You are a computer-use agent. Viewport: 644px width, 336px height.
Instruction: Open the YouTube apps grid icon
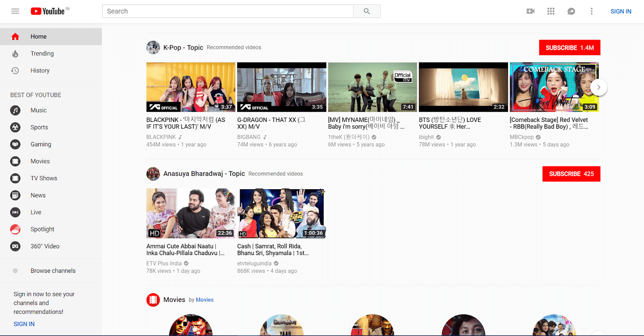point(551,11)
